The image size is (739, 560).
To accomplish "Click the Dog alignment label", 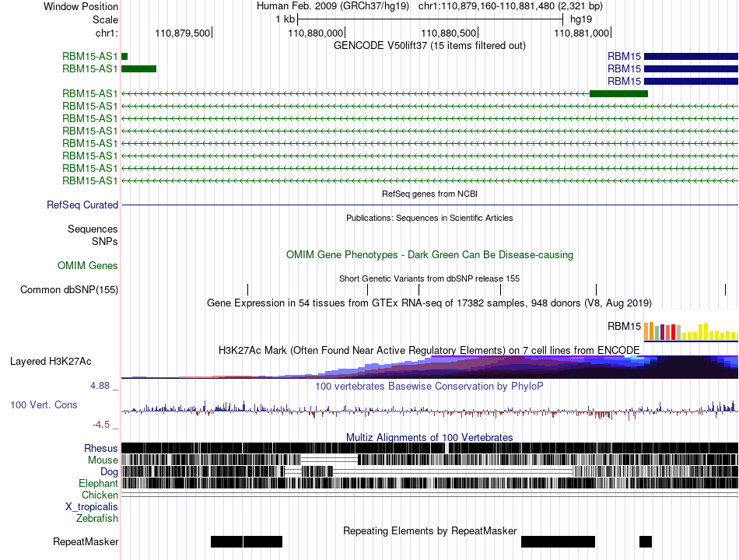I will tap(109, 472).
